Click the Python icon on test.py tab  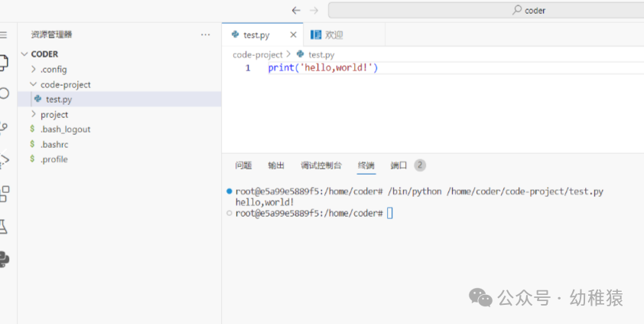point(236,34)
